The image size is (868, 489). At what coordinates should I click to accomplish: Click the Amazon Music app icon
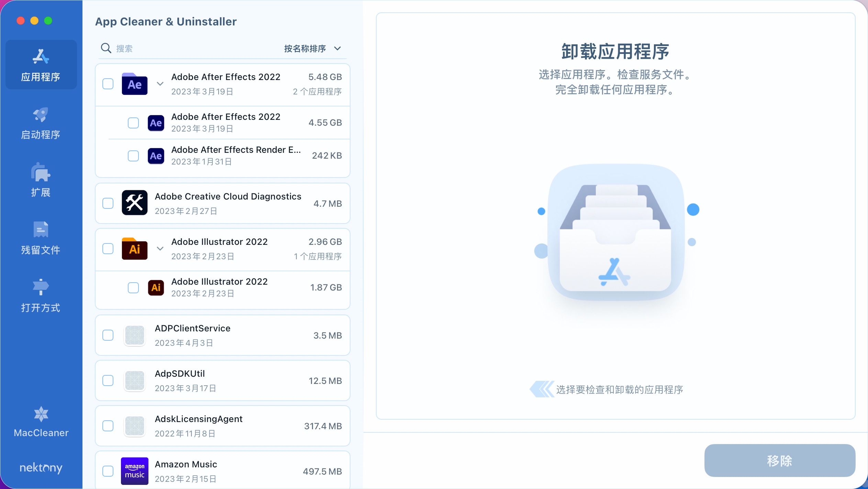[135, 471]
